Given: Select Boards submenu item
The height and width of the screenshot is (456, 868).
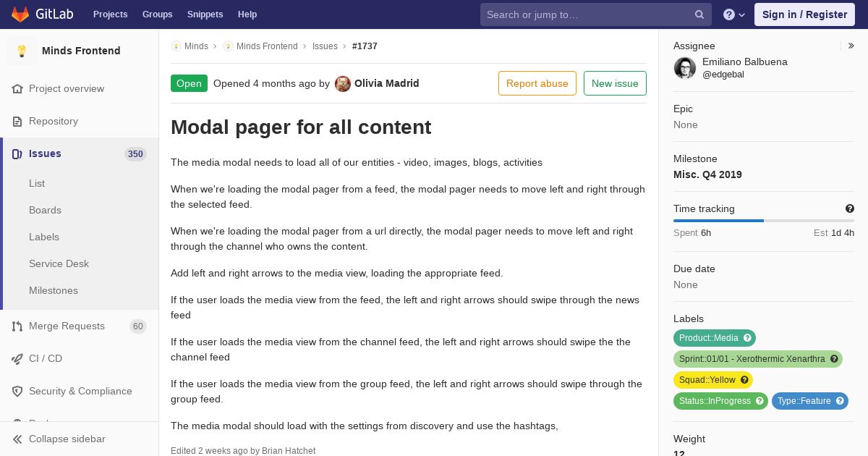Looking at the screenshot, I should (x=45, y=211).
